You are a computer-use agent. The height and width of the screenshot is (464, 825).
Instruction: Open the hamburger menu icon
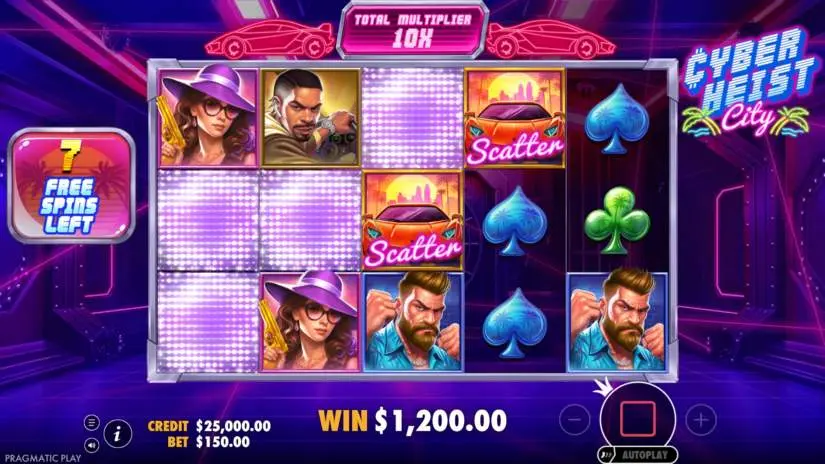92,422
